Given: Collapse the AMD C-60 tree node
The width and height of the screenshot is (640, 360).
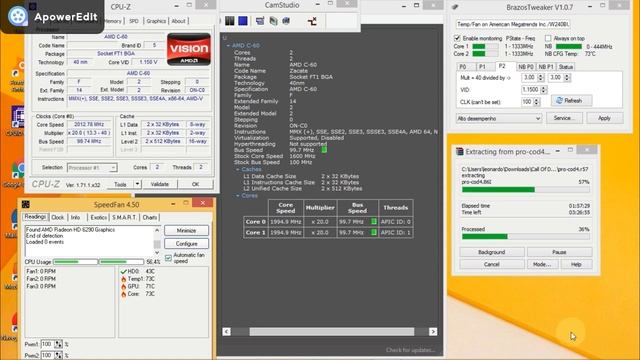Looking at the screenshot, I should [x=228, y=46].
